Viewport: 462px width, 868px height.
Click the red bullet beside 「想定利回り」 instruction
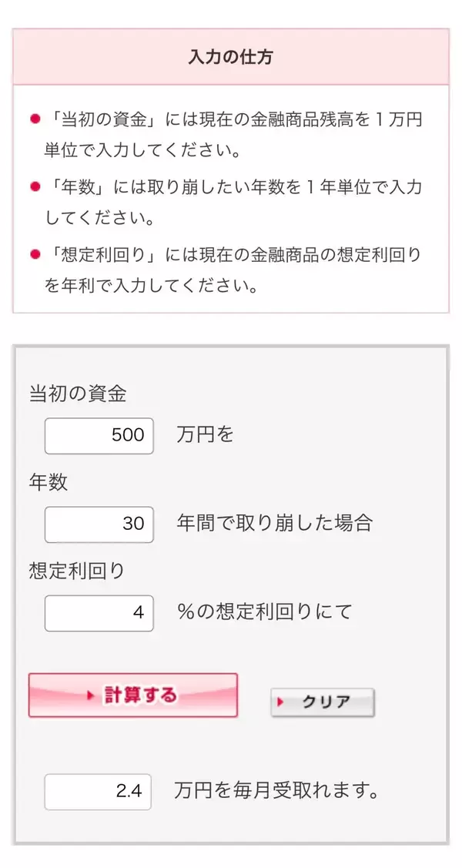pos(34,254)
